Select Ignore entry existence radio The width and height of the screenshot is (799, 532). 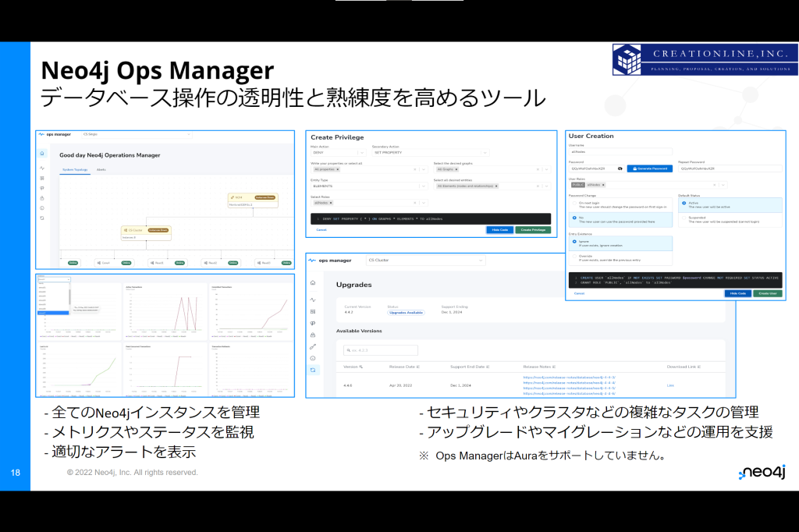tap(574, 242)
